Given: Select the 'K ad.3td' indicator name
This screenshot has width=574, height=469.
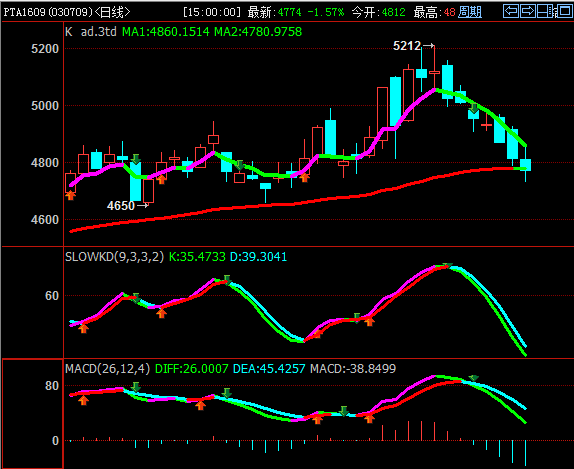Looking at the screenshot, I should [x=91, y=32].
